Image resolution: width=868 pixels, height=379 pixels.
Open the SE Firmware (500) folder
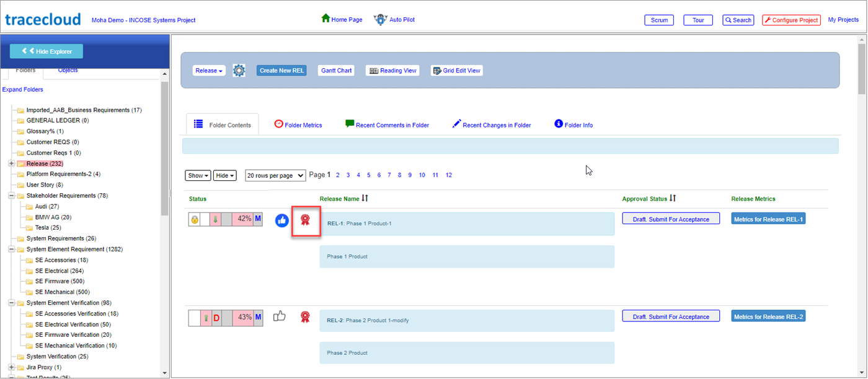pyautogui.click(x=60, y=281)
